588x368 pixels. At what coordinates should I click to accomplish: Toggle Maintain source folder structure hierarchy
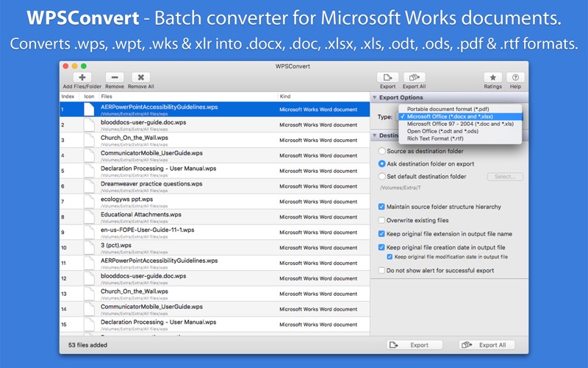381,207
